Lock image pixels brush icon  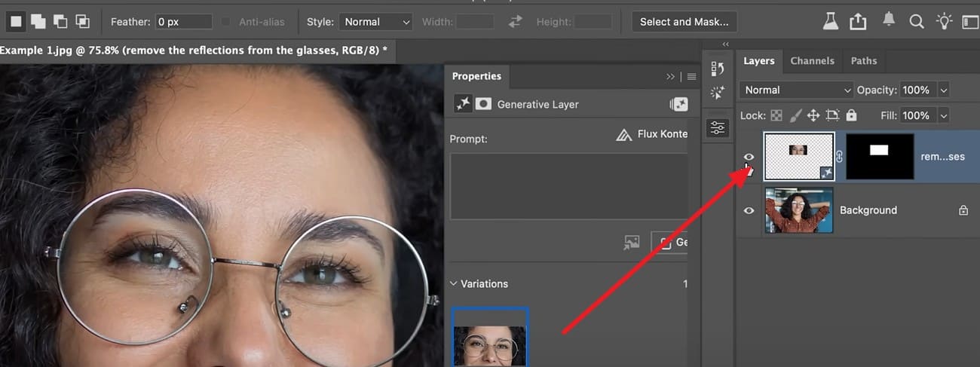click(795, 115)
